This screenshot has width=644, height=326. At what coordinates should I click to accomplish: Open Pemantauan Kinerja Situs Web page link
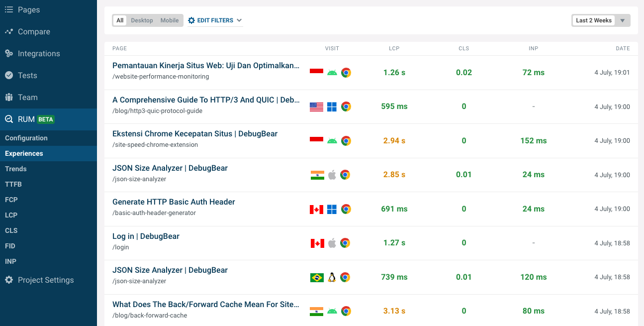click(206, 66)
